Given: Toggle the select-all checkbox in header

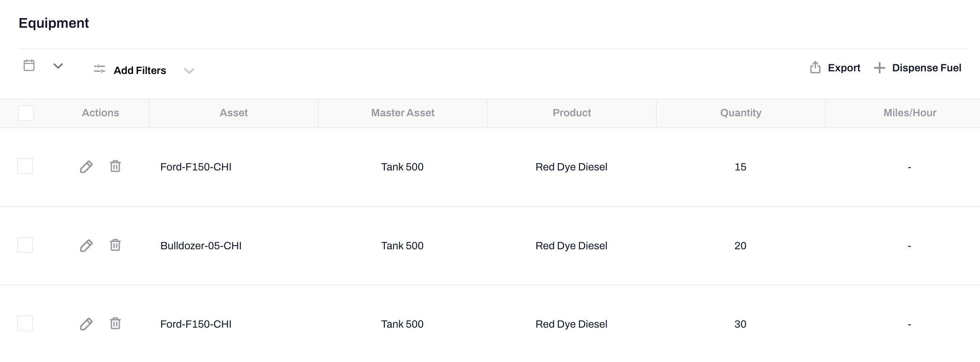Looking at the screenshot, I should coord(26,113).
